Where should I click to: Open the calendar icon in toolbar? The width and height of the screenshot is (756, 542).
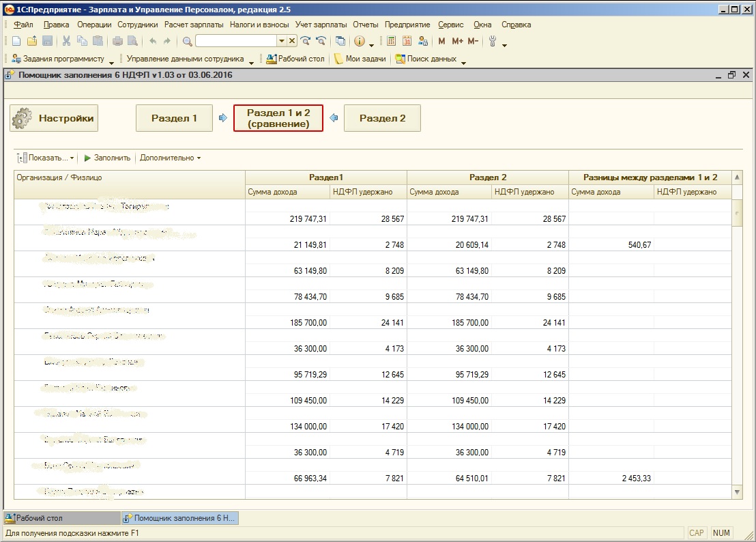tap(407, 42)
